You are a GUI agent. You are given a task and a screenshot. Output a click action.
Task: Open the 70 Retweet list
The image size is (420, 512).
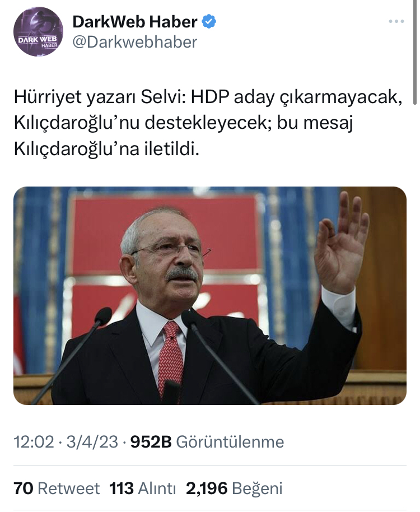(x=57, y=488)
